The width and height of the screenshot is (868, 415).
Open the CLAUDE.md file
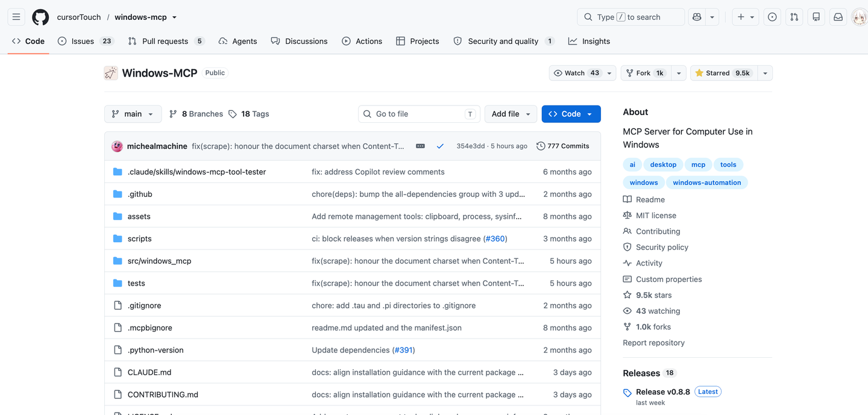point(149,372)
